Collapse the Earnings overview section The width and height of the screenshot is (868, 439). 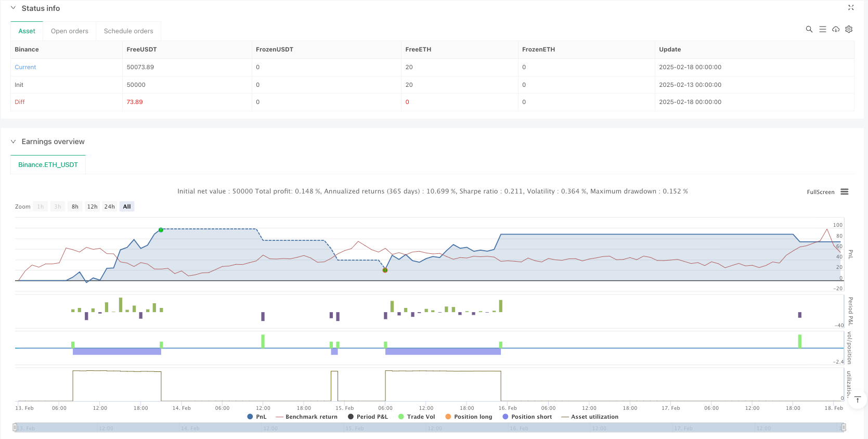click(x=14, y=141)
